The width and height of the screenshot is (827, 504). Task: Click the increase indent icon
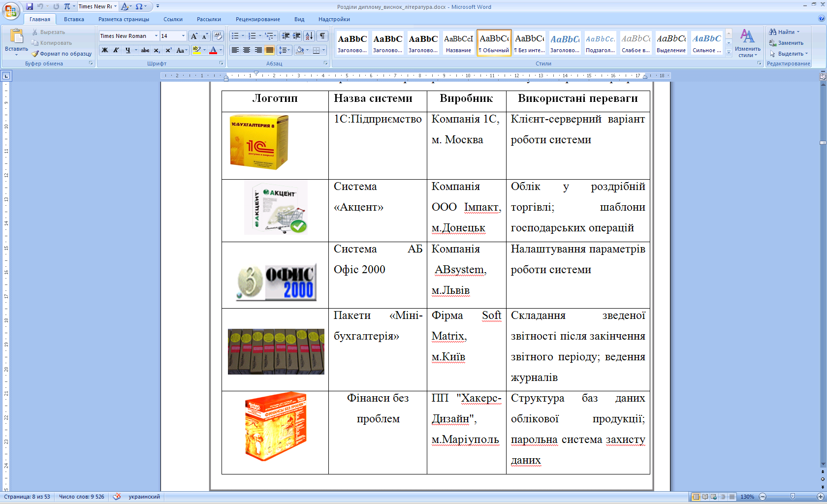297,36
